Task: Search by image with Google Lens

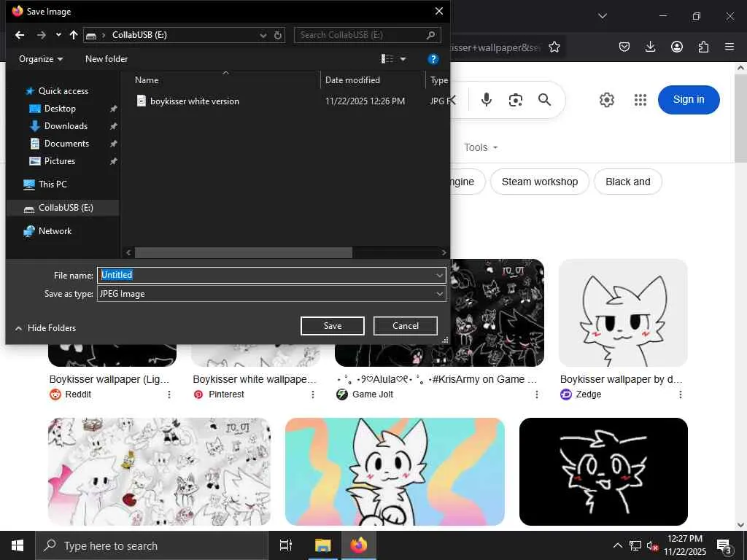Action: tap(516, 100)
